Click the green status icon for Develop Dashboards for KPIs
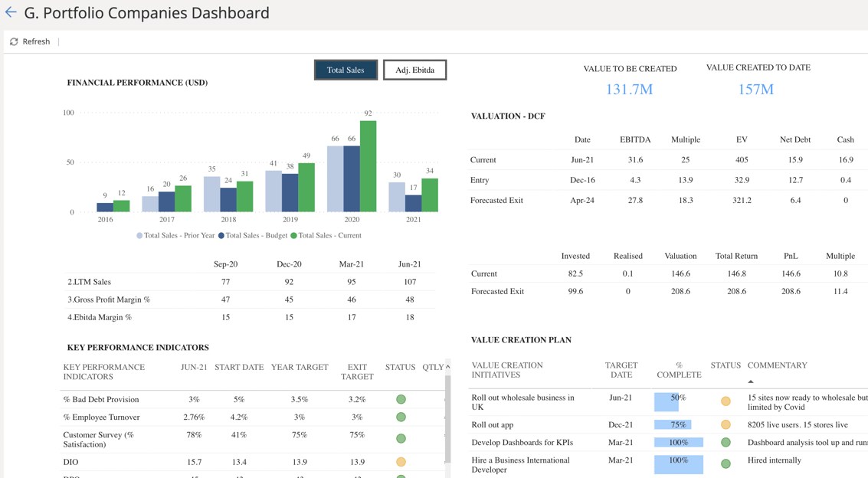This screenshot has width=868, height=478. tap(725, 441)
